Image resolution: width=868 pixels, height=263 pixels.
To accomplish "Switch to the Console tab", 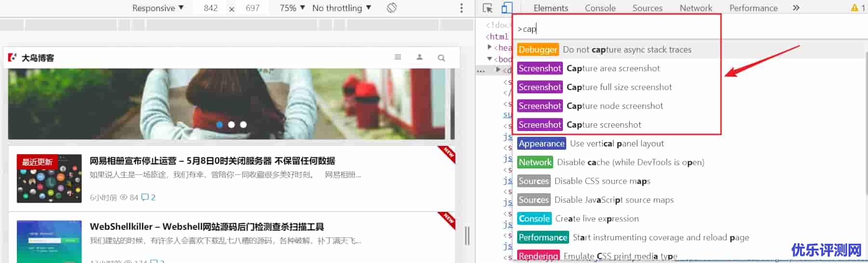I will tap(600, 8).
